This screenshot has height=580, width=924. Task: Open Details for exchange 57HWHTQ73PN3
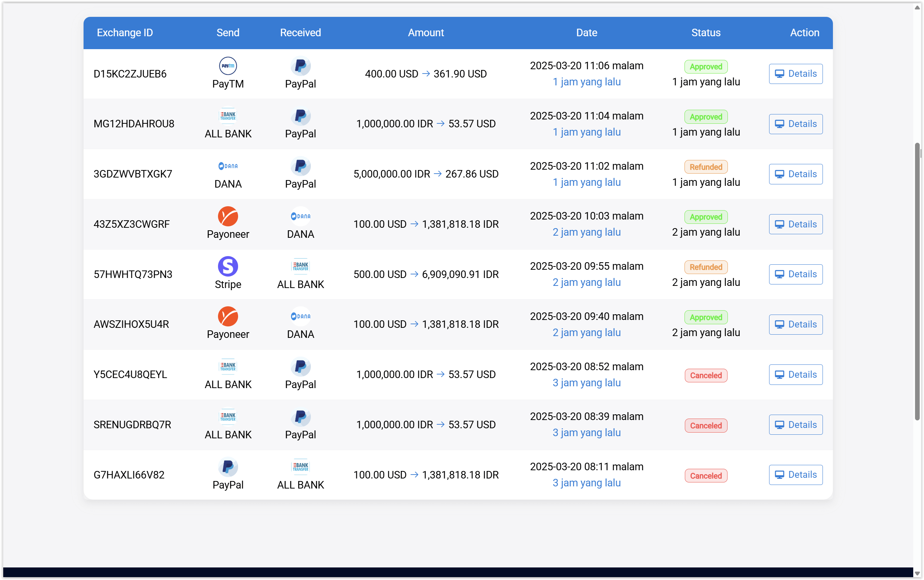pos(796,274)
